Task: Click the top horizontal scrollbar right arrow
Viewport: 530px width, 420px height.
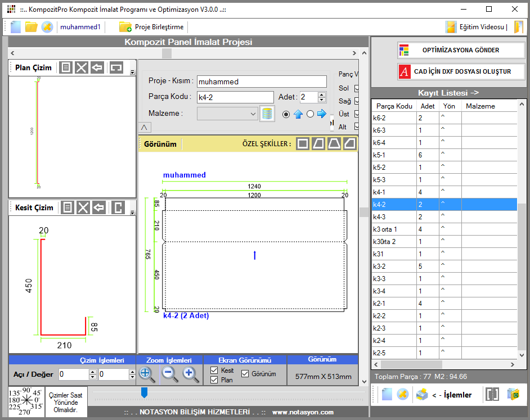Action: (354, 53)
